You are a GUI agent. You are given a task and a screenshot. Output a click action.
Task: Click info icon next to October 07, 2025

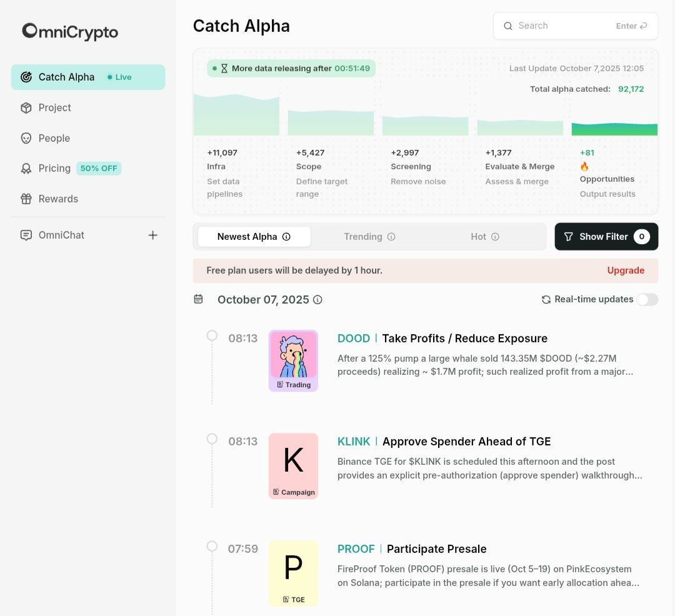(x=317, y=300)
